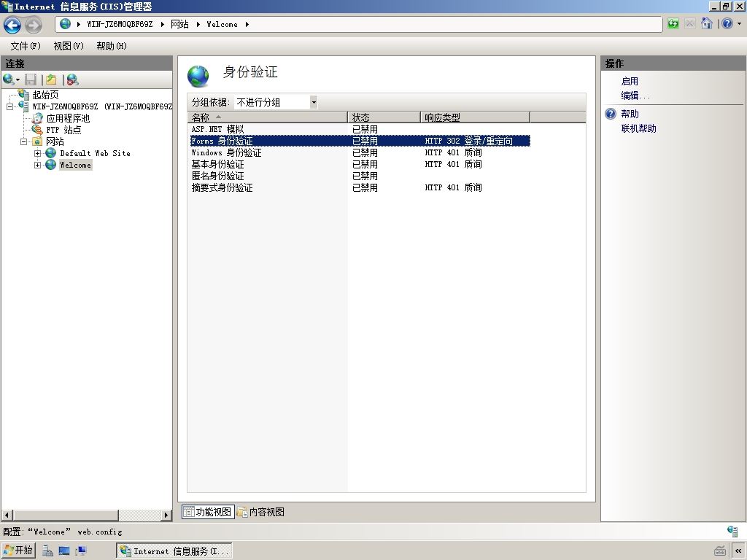This screenshot has width=747, height=560.
Task: Select the 摘要式身份验证 row
Action: (360, 187)
